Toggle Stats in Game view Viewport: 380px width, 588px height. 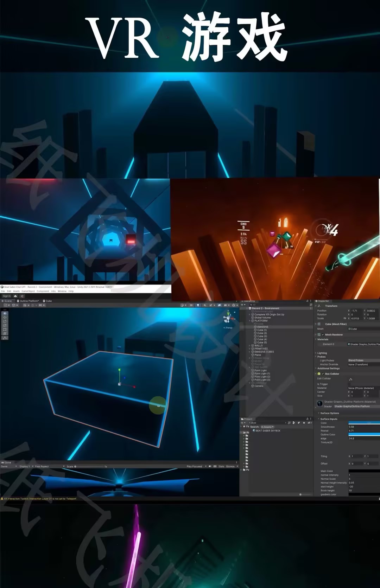click(221, 466)
